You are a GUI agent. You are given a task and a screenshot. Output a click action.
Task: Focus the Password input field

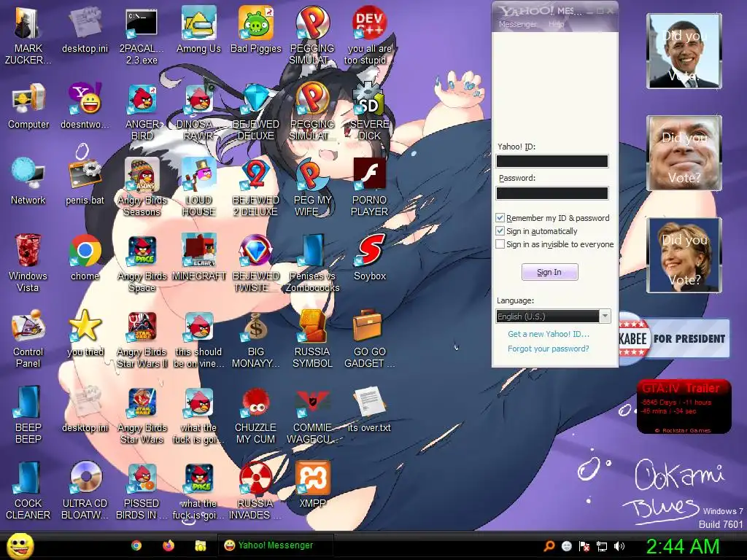(x=552, y=192)
